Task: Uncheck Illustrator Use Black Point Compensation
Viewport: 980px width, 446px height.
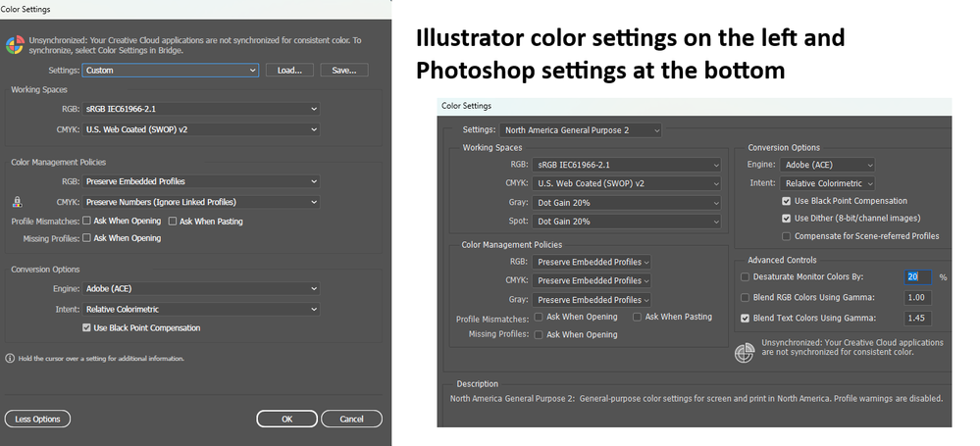Action: [x=87, y=328]
